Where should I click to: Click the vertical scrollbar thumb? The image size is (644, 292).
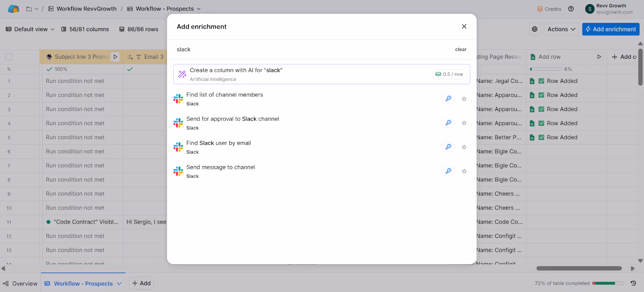(x=640, y=67)
